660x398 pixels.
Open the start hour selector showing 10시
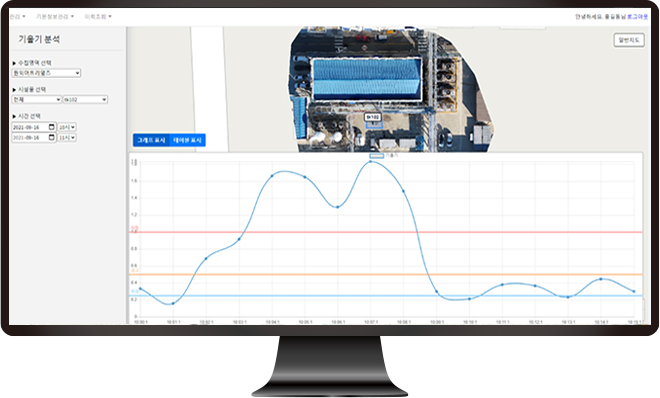(x=67, y=127)
